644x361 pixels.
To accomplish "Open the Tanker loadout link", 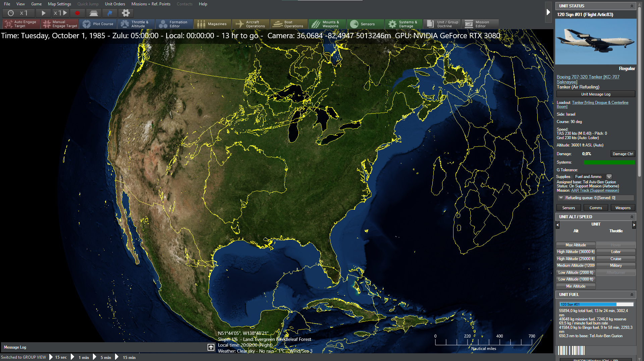I will tap(593, 105).
